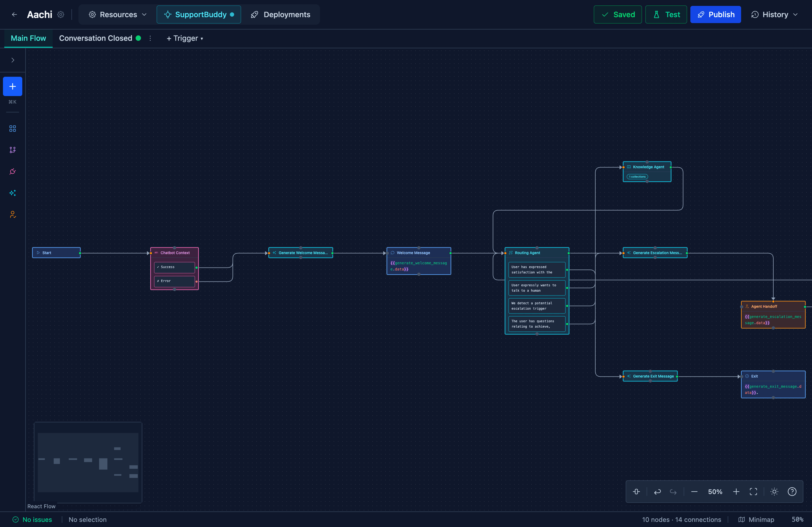Click the green output handle of Start node
The width and height of the screenshot is (812, 527).
[80, 253]
